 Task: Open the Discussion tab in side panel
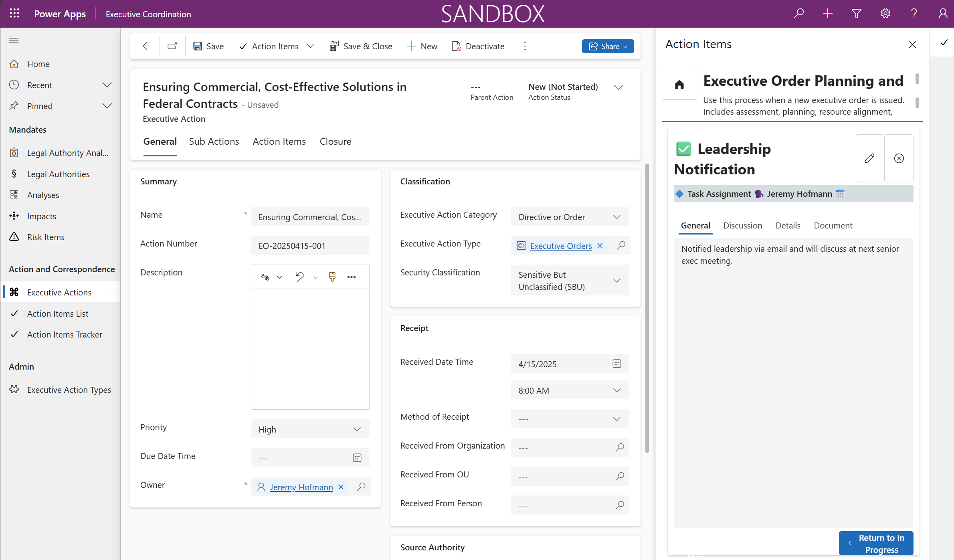point(743,226)
